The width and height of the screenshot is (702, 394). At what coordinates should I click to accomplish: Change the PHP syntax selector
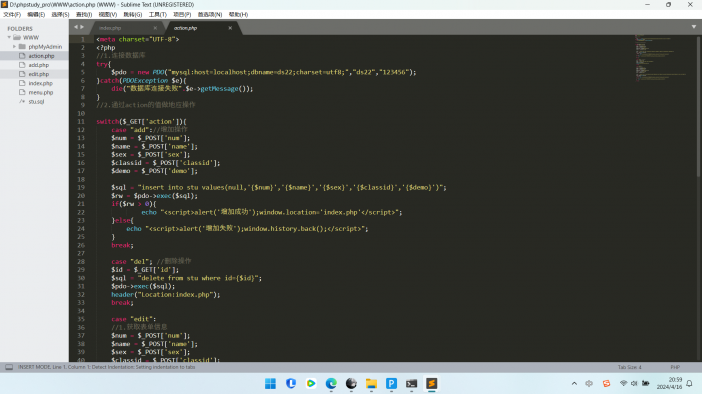[675, 367]
